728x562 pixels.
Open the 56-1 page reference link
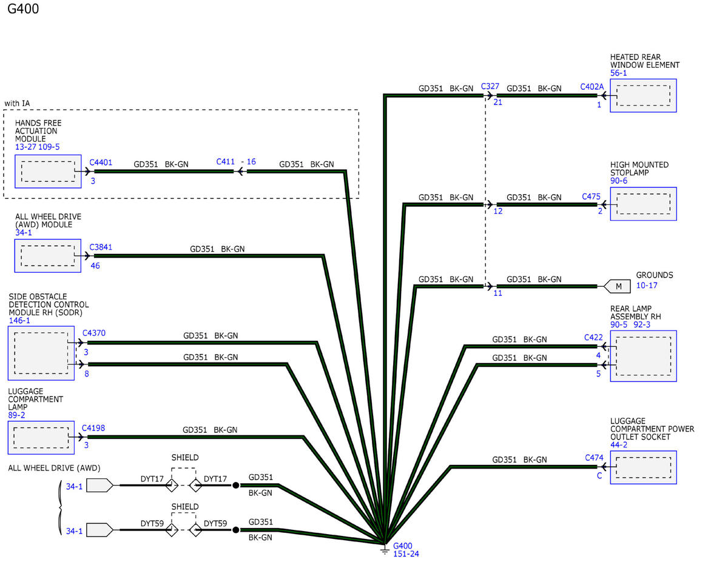pyautogui.click(x=619, y=73)
